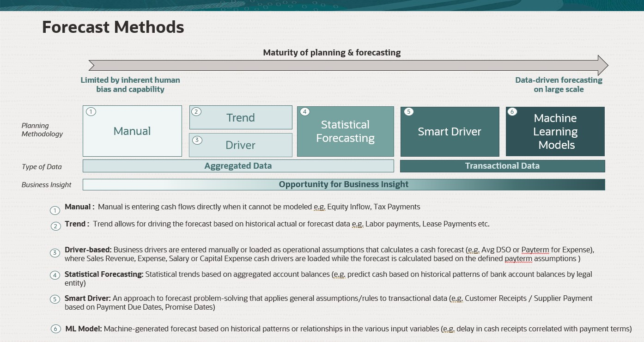Click circle 5 beside Smart Driver description
This screenshot has height=342, width=644.
(x=55, y=299)
